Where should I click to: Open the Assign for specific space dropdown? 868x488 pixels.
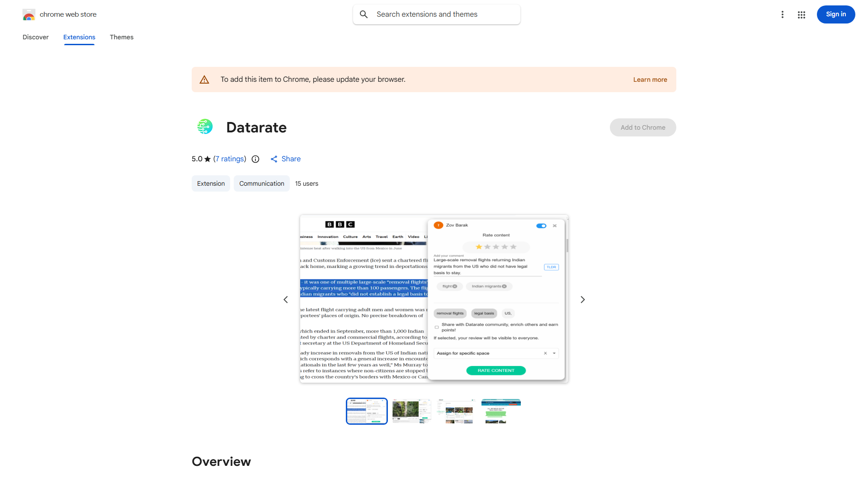point(554,353)
